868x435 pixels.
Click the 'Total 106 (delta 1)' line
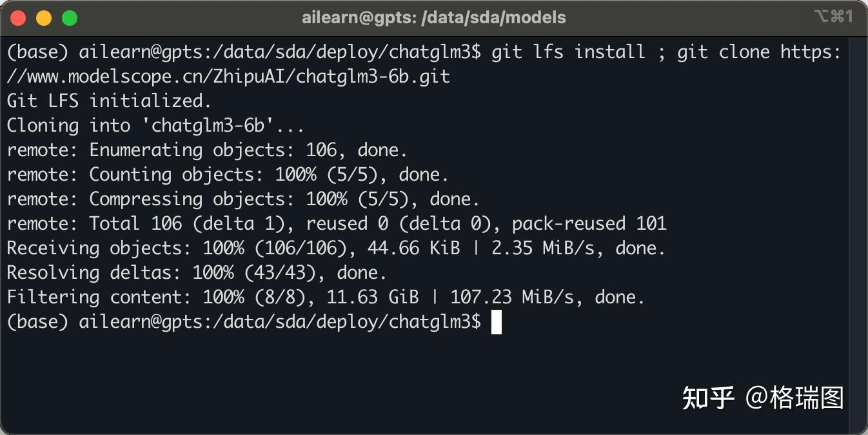pyautogui.click(x=336, y=224)
